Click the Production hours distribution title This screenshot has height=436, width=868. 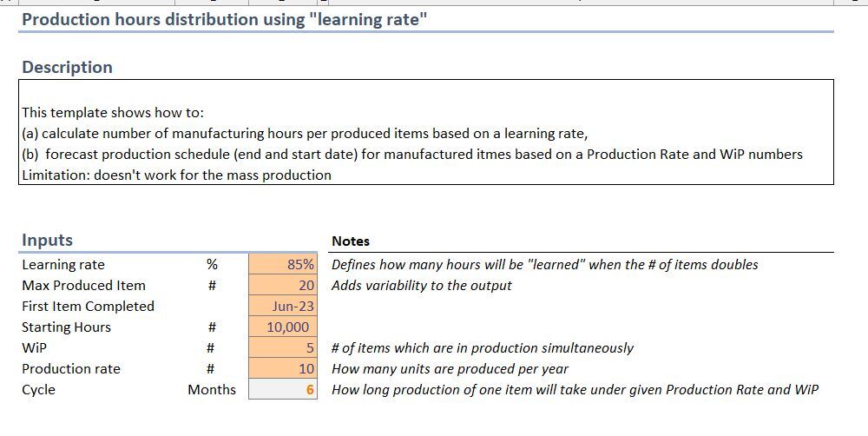(225, 19)
